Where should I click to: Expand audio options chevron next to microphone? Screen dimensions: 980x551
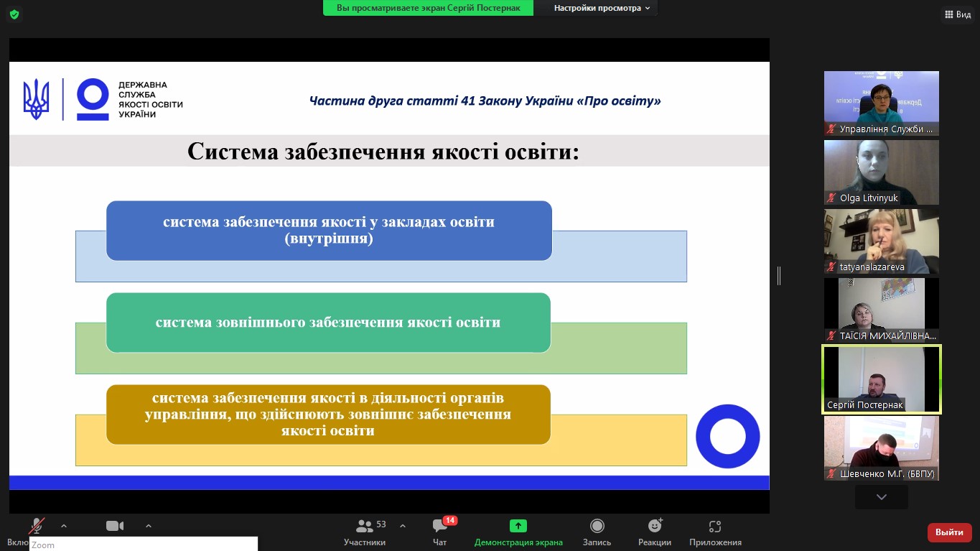pyautogui.click(x=64, y=526)
